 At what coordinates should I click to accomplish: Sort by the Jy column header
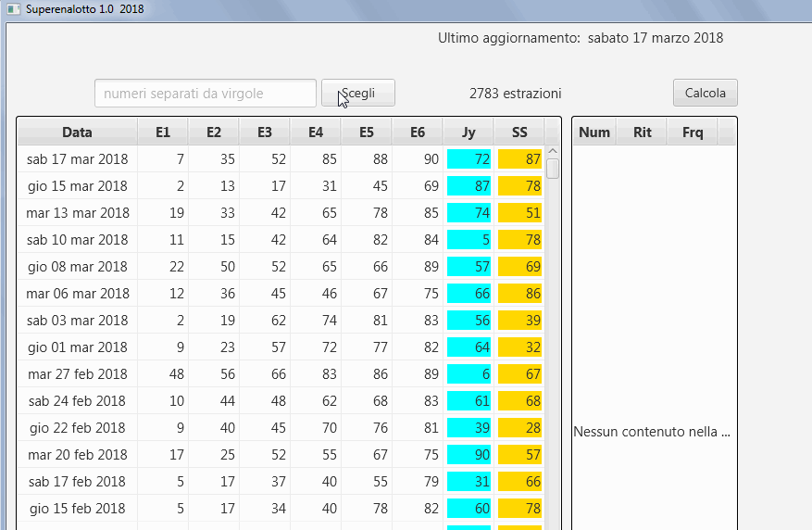(x=468, y=132)
